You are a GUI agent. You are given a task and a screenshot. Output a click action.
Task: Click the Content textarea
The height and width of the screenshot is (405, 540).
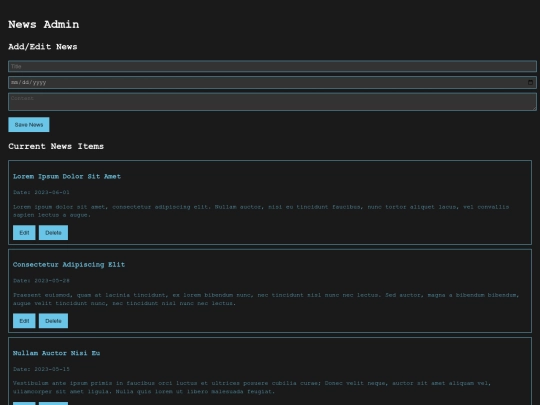272,102
